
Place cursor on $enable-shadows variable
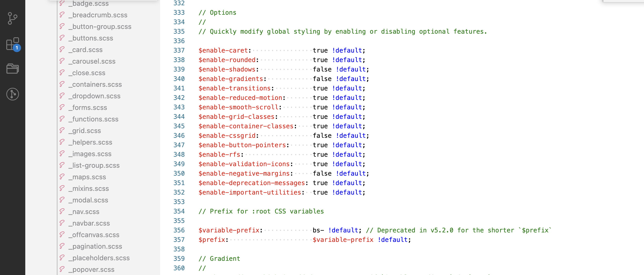[x=227, y=69]
